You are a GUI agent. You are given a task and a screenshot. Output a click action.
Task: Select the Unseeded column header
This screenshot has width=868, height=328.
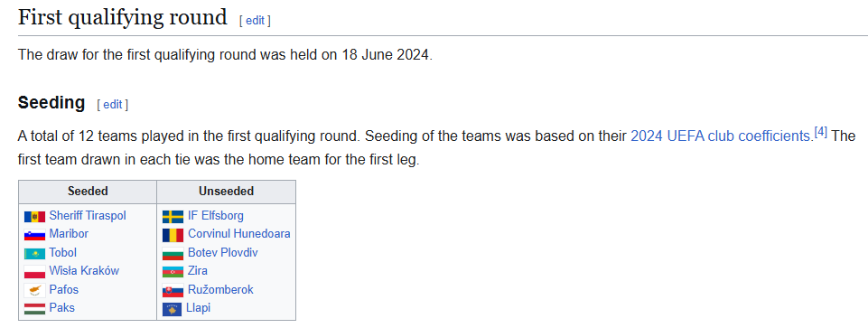[x=227, y=192]
